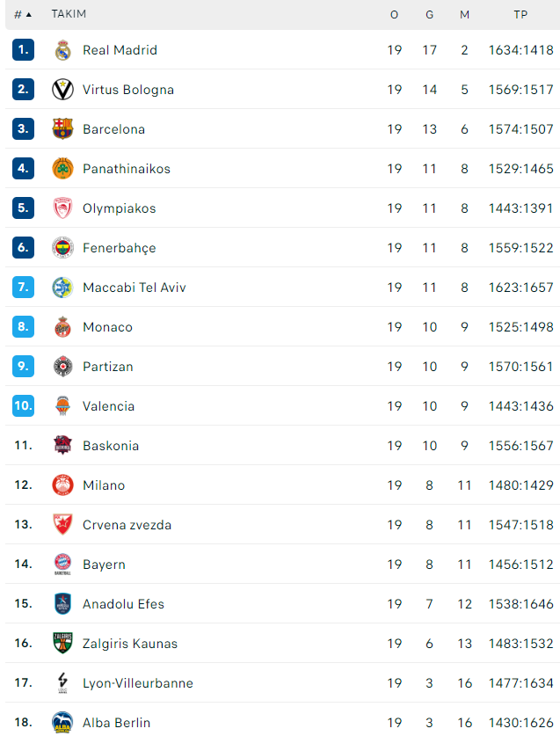The image size is (560, 736).
Task: Open the Olympiakos team page link
Action: click(x=120, y=208)
